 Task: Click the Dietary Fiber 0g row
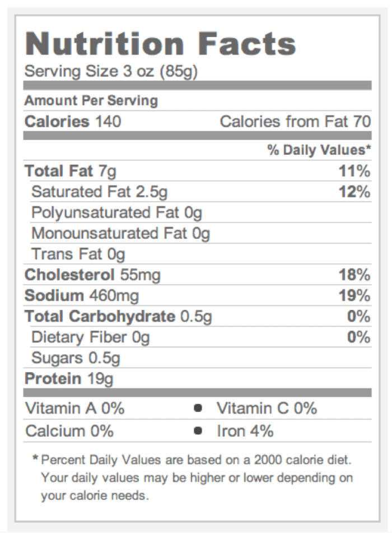91,337
